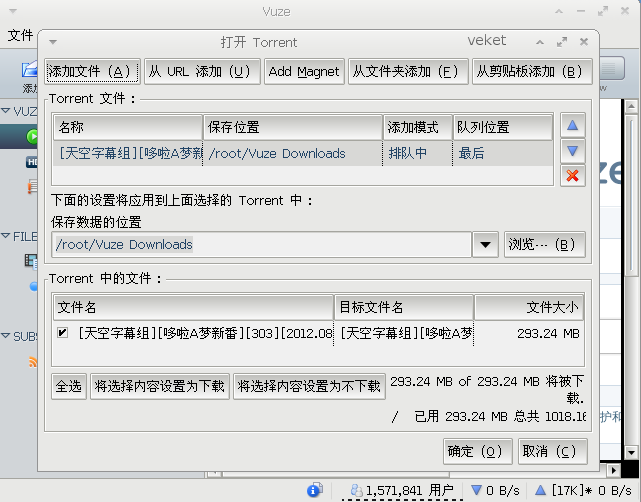Click 0 B/s download speed in status bar

coord(503,490)
